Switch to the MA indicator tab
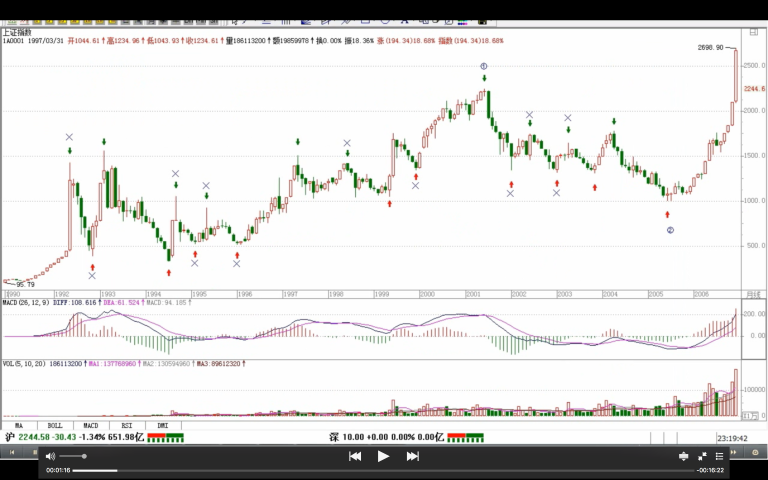Screen dimensions: 768x480 [19, 426]
